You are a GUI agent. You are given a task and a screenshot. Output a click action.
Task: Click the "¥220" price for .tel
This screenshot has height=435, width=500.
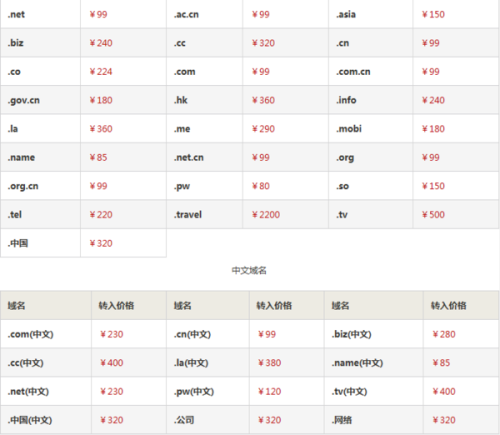click(x=101, y=215)
